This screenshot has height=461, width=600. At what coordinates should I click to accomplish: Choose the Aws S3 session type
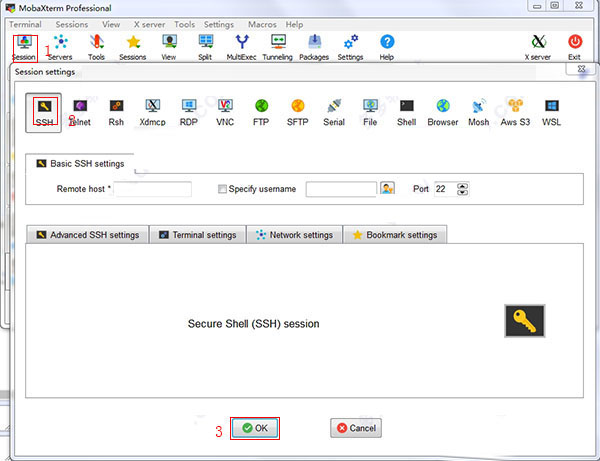(x=515, y=110)
